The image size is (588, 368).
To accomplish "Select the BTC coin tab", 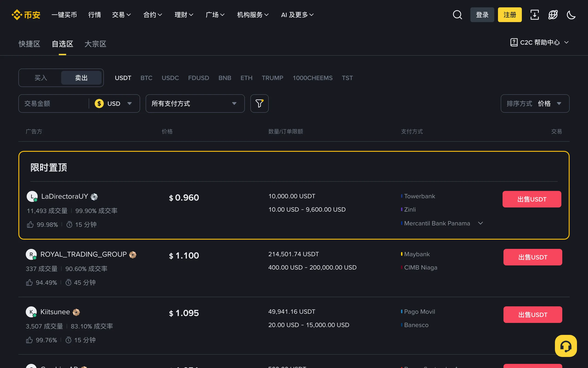I will 146,78.
